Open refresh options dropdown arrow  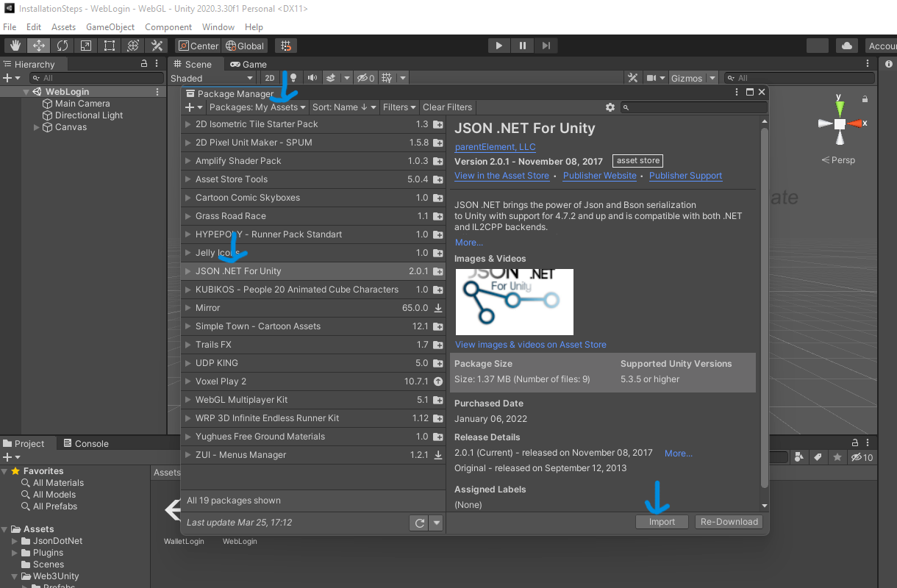(x=437, y=523)
